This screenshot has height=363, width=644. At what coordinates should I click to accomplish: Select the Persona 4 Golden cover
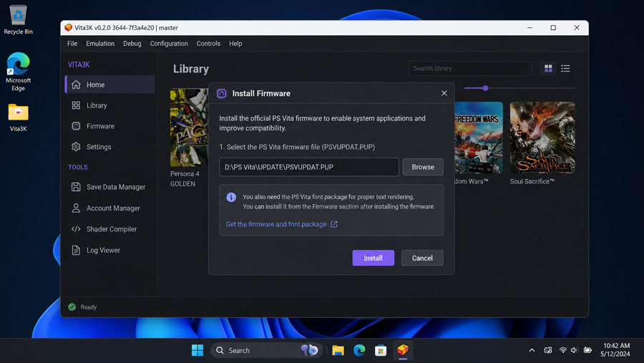tap(190, 127)
